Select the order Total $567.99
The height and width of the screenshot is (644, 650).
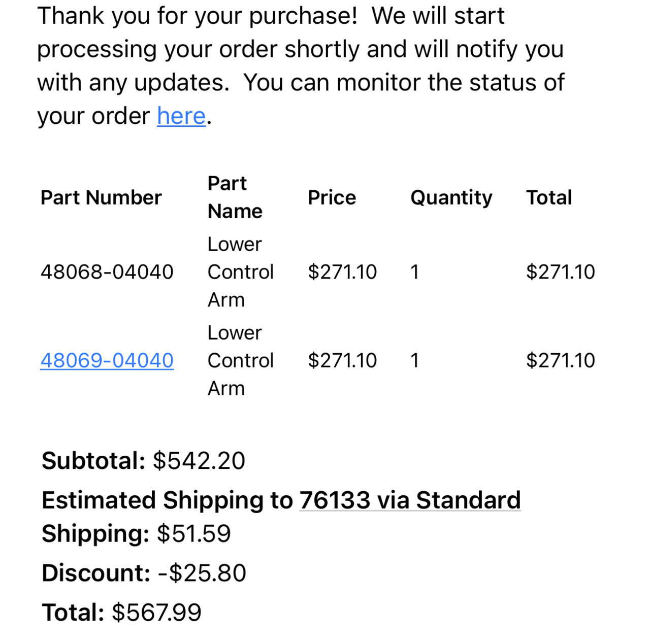157,613
